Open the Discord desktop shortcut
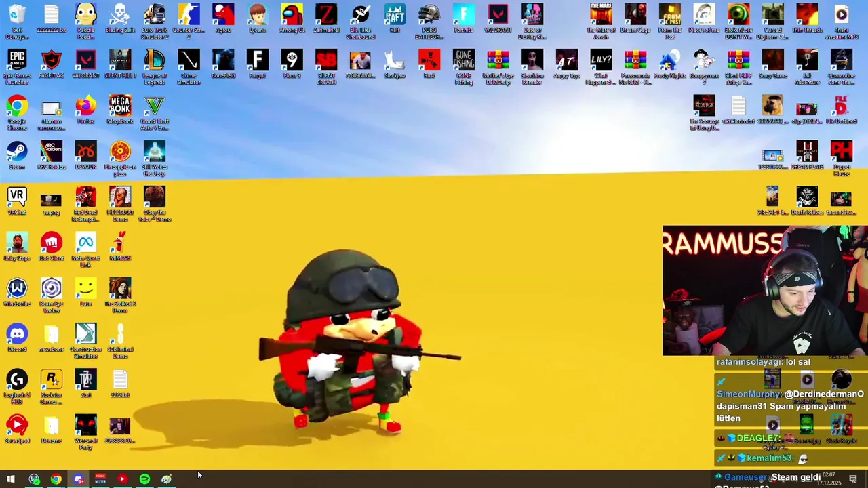Viewport: 868px width, 488px height. click(x=17, y=338)
